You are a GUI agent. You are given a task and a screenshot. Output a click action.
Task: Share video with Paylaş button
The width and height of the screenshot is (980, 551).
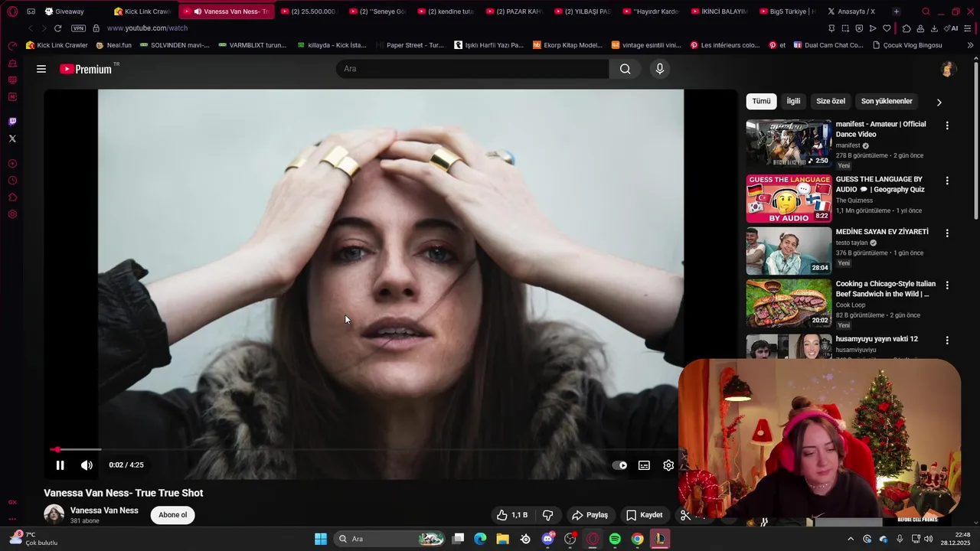(590, 515)
